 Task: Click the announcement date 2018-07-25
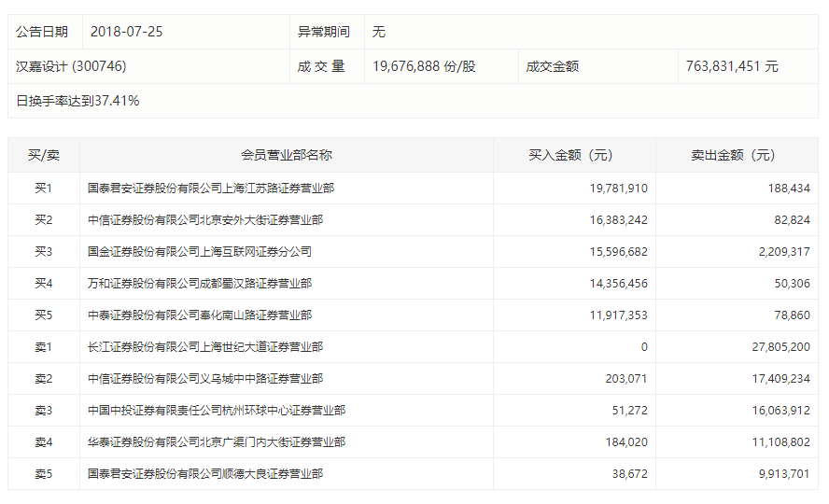(x=126, y=32)
